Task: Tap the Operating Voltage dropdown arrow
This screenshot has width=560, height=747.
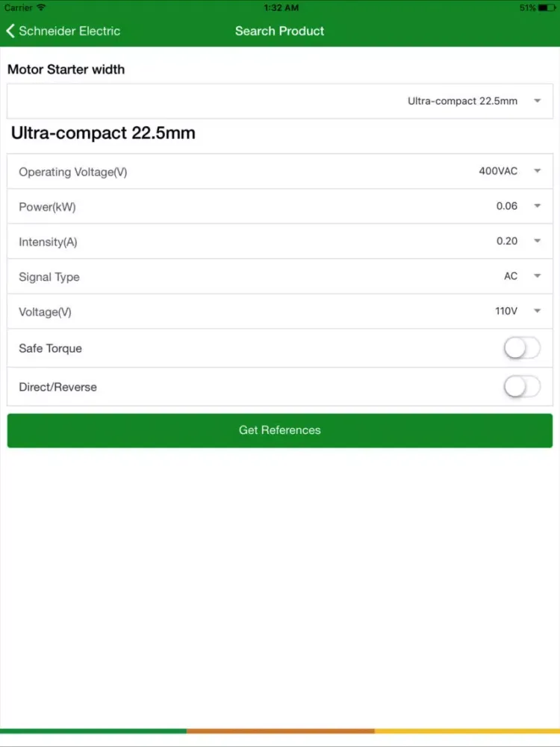Action: [538, 171]
